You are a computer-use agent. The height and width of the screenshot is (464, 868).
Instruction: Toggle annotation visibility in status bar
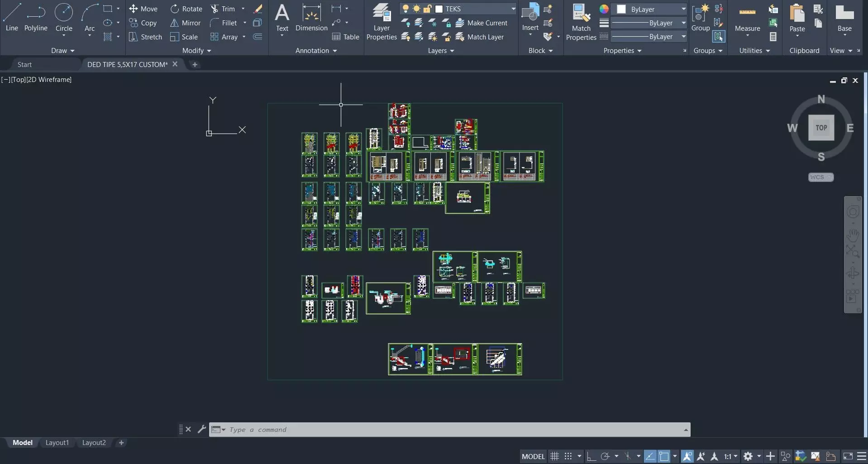tap(687, 456)
